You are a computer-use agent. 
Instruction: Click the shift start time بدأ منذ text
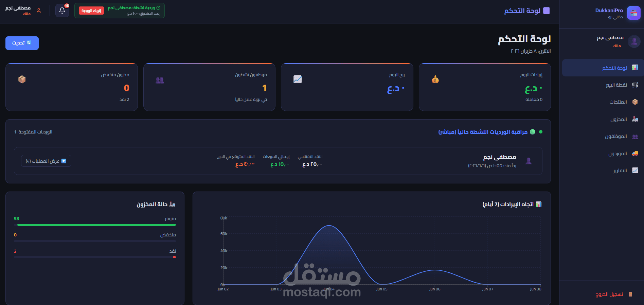click(x=492, y=166)
